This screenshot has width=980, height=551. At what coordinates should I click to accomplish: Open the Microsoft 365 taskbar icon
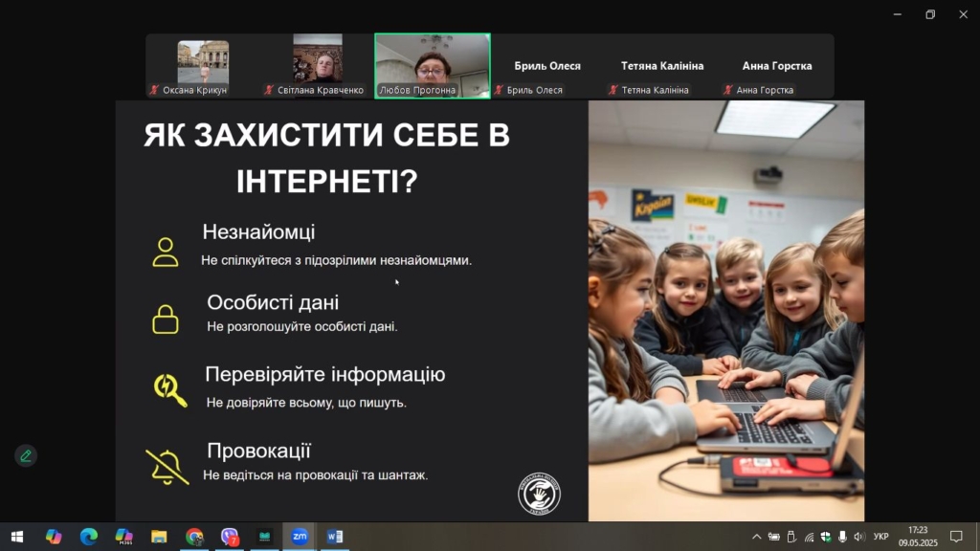[123, 537]
